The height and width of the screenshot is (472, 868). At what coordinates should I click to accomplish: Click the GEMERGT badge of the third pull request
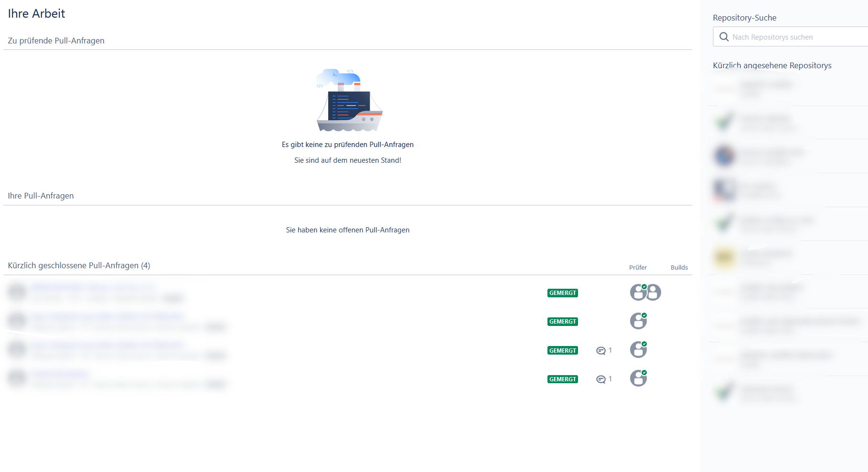(563, 350)
